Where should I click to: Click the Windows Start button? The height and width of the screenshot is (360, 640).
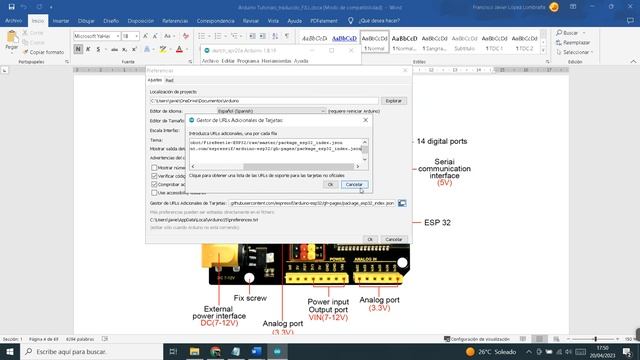click(x=10, y=351)
